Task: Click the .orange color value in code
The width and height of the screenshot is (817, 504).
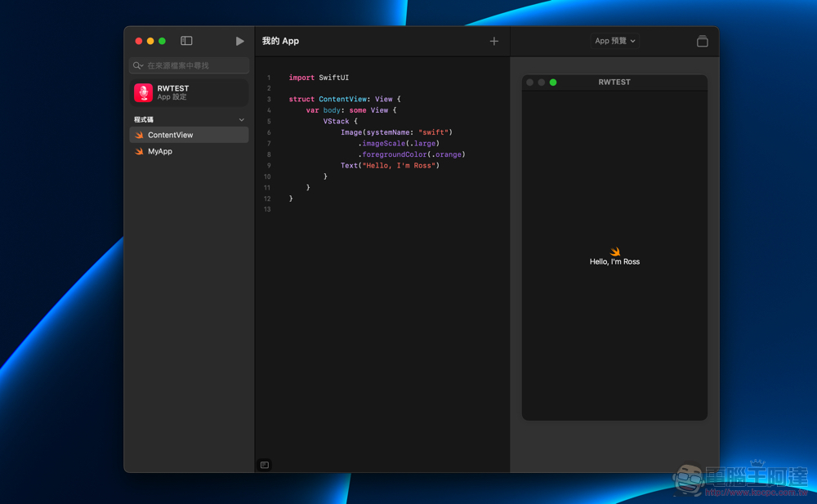Action: coord(447,154)
